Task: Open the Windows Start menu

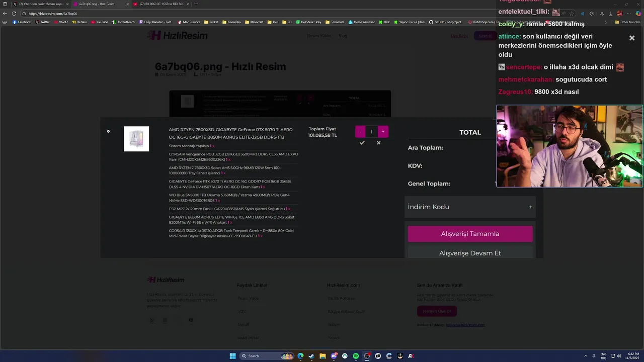Action: [232, 356]
